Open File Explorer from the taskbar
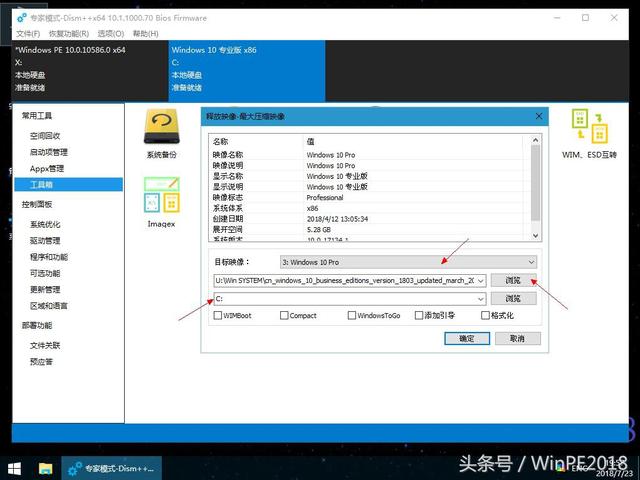 45,468
